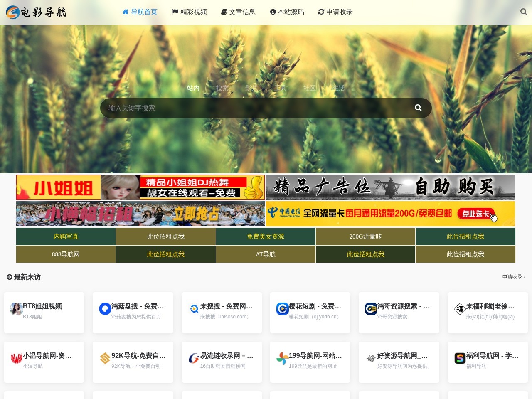This screenshot has width=532, height=399.
Task: Open the 小温导航网-资 site card
Action: point(44,362)
